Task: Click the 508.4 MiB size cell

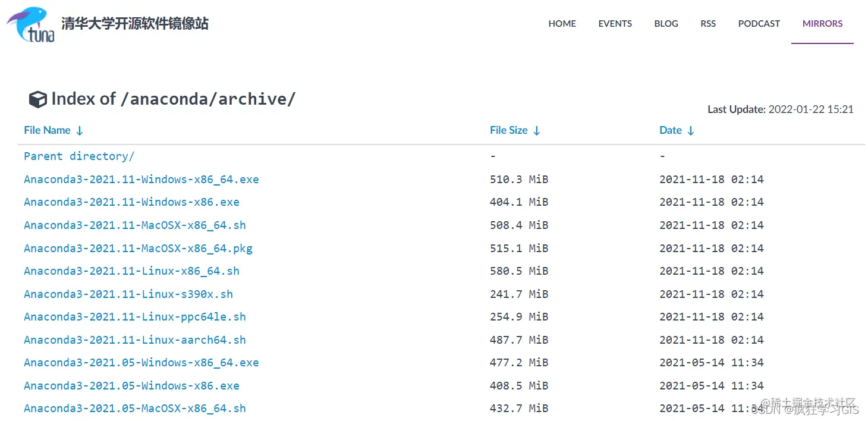Action: (x=519, y=225)
